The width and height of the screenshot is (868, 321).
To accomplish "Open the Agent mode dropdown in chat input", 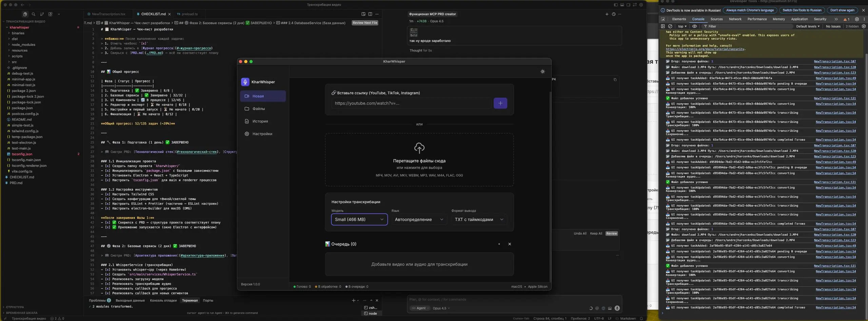I will (420, 308).
